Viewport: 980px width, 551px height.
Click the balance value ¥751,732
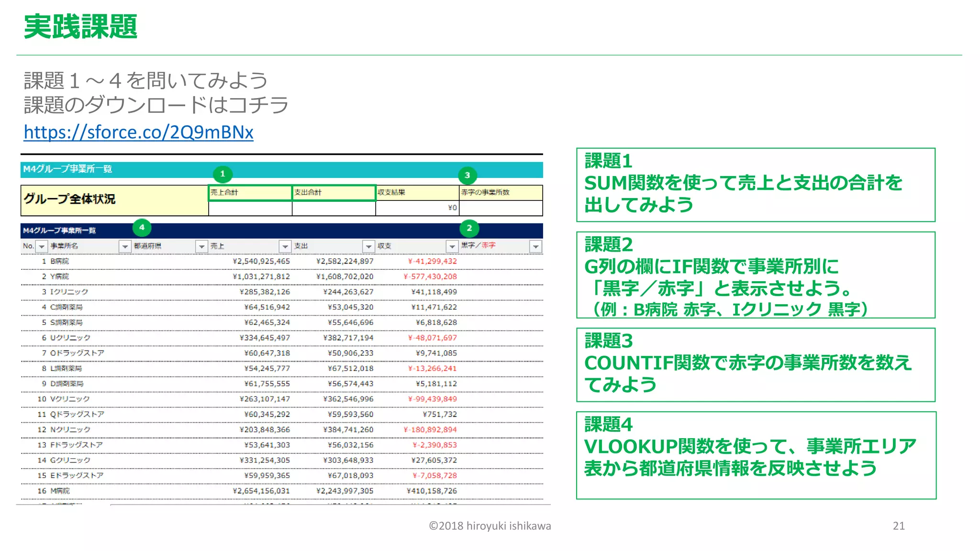click(440, 414)
